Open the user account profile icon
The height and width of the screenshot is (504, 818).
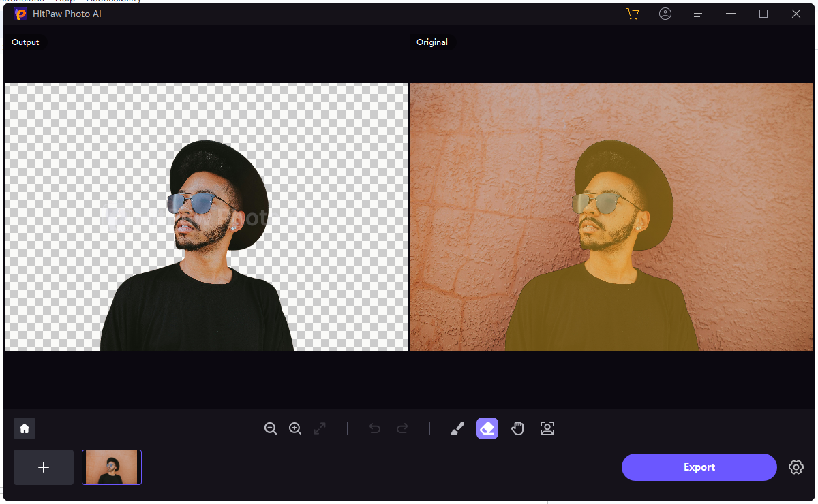tap(665, 14)
